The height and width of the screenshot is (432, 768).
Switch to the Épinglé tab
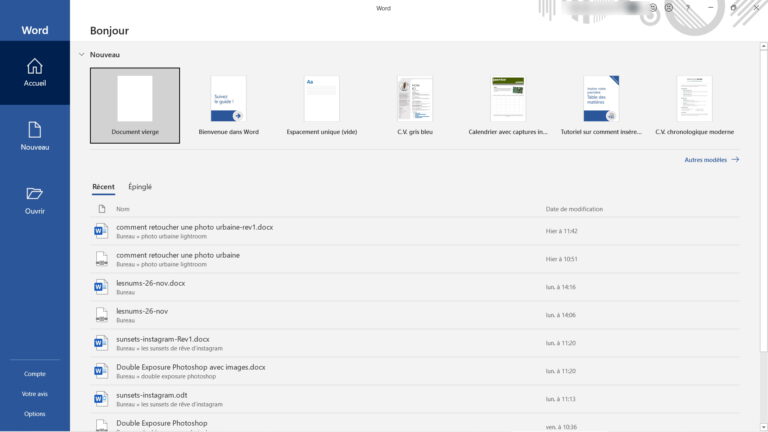click(x=140, y=187)
